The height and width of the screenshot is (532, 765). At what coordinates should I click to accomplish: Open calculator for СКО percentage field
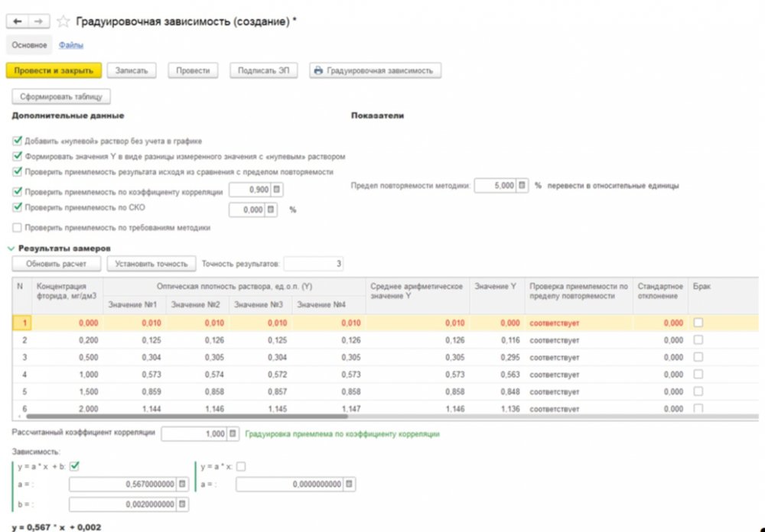tap(272, 209)
